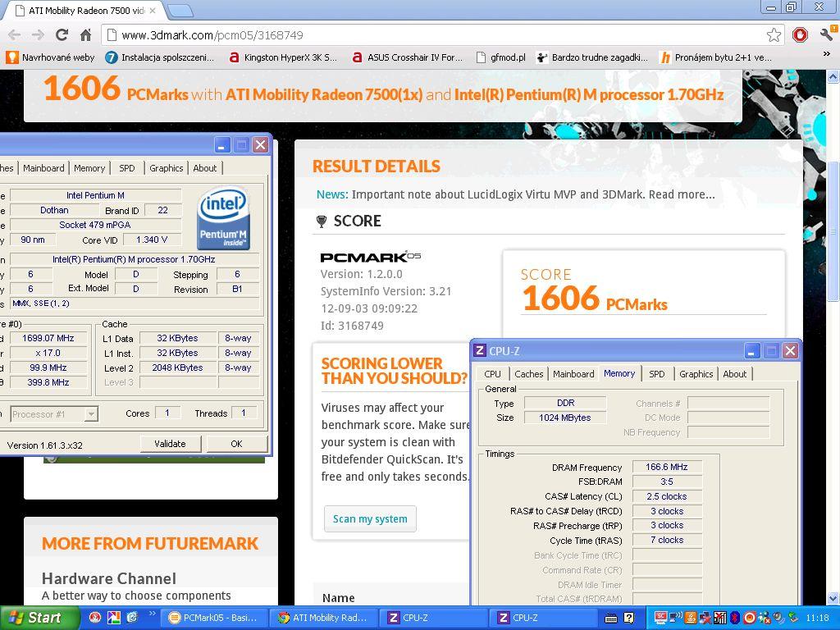Switch to CPU tab in right CPU-Z window

point(492,374)
